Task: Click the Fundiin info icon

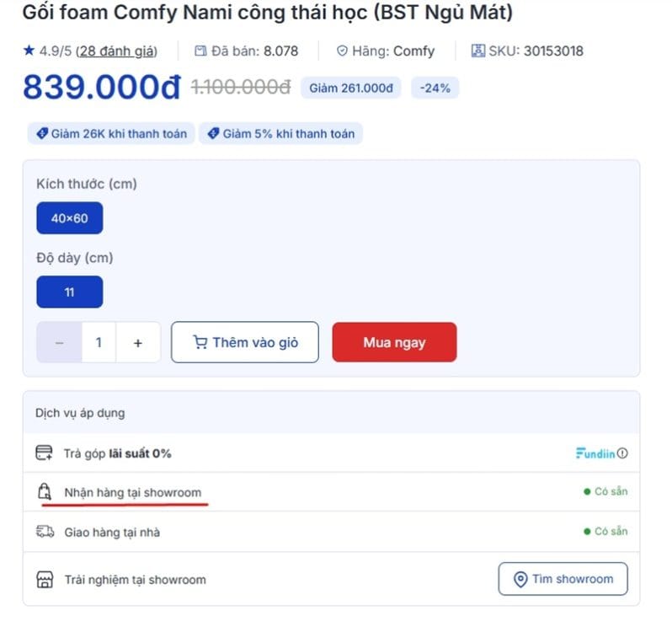Action: [x=622, y=453]
